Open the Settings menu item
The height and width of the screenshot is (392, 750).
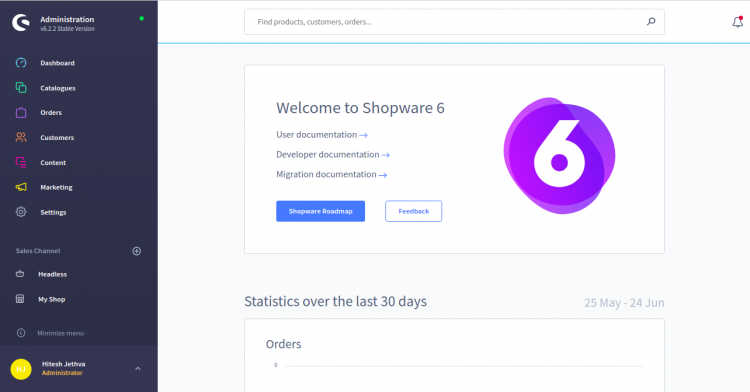click(x=54, y=212)
